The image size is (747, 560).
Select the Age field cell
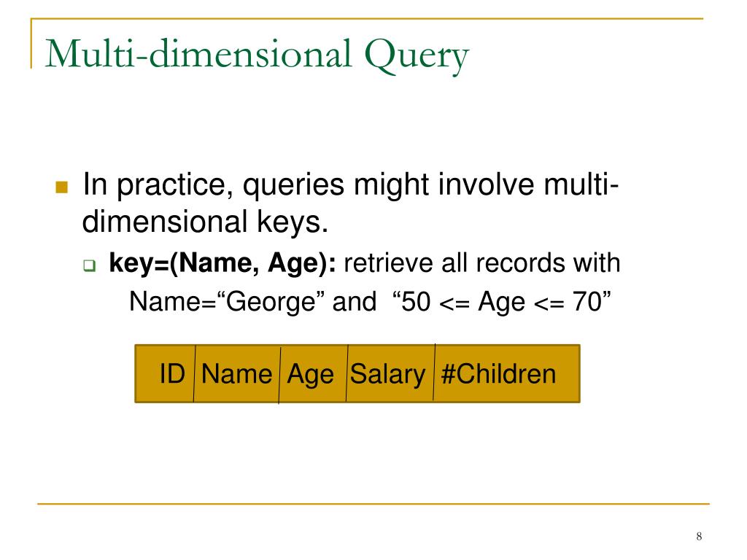point(313,373)
